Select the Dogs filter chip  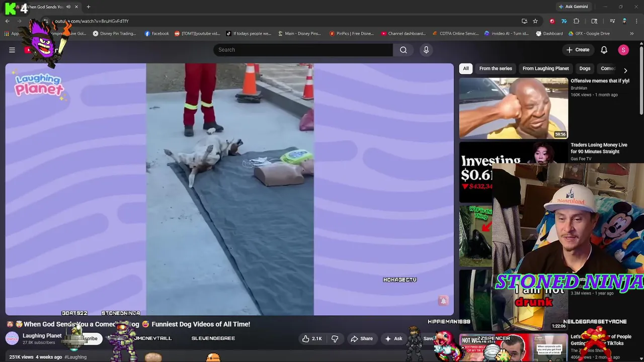pyautogui.click(x=585, y=68)
